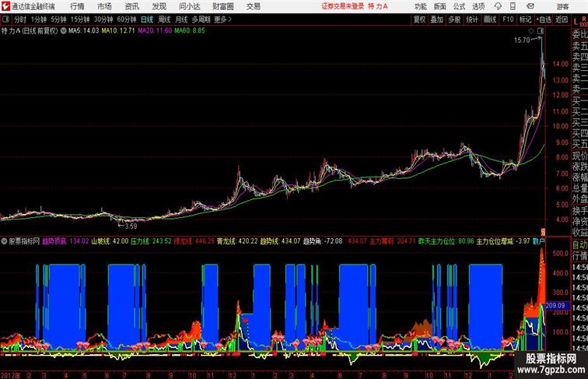Click the MA10: 12.71 indicator value
Viewport: 588px width, 379px height.
[117, 31]
